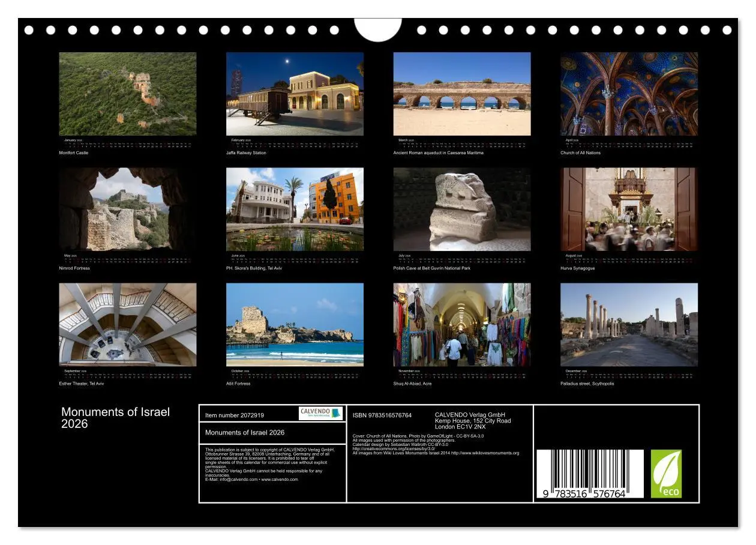Click the Shuq Al-Abiad Acre photo
Viewport: 756px width, 545px height.
point(461,325)
